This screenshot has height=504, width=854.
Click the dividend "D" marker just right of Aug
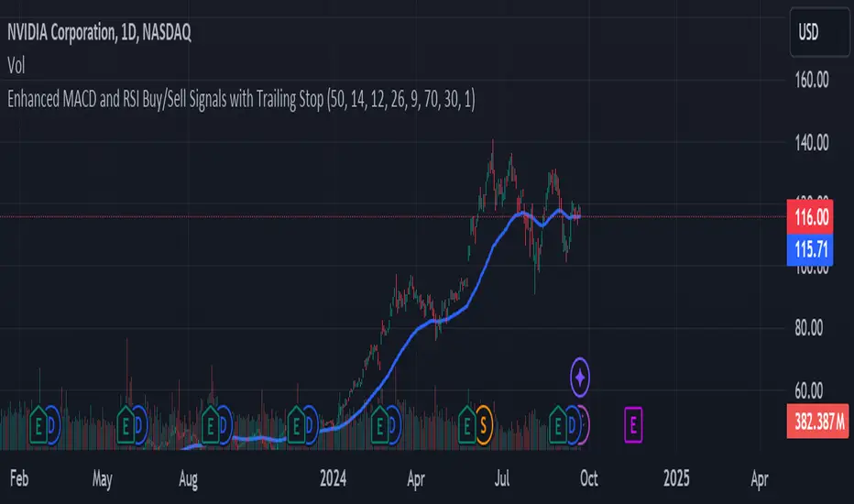(x=223, y=424)
